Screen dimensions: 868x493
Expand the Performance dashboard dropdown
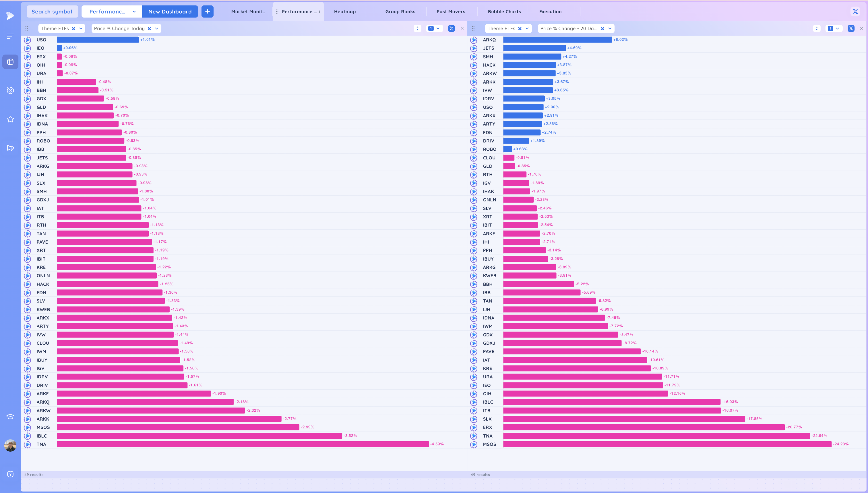[134, 12]
